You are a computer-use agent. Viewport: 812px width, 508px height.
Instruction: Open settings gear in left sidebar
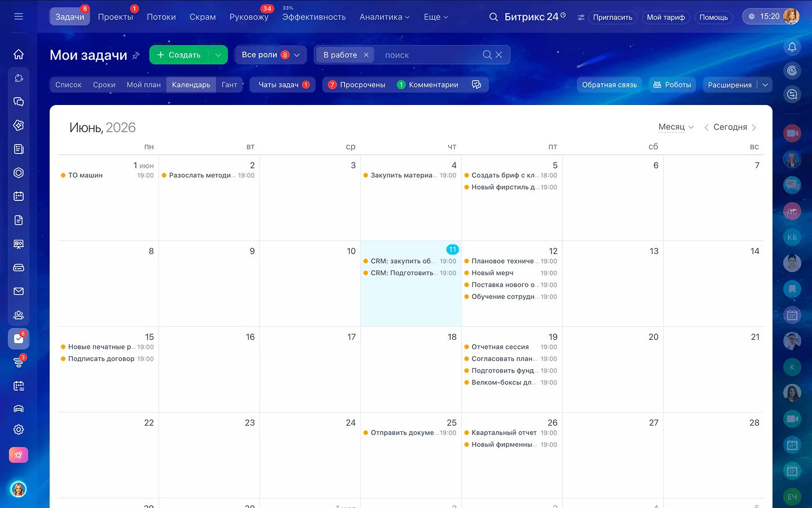19,430
